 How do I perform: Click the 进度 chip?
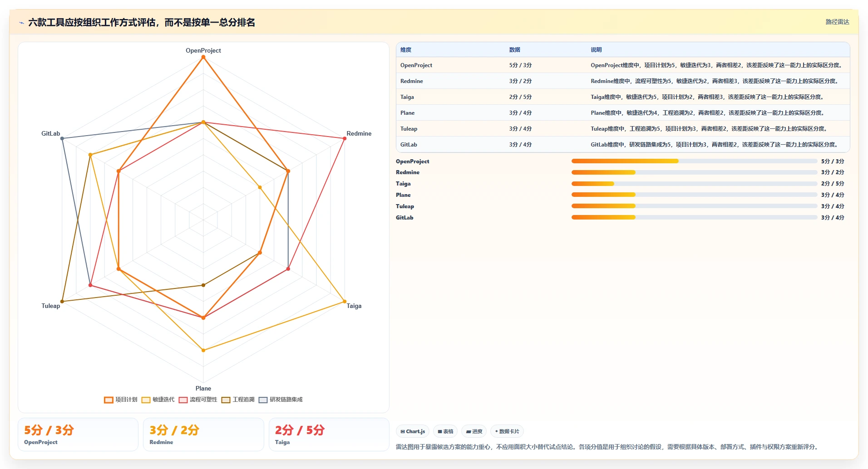tap(474, 431)
